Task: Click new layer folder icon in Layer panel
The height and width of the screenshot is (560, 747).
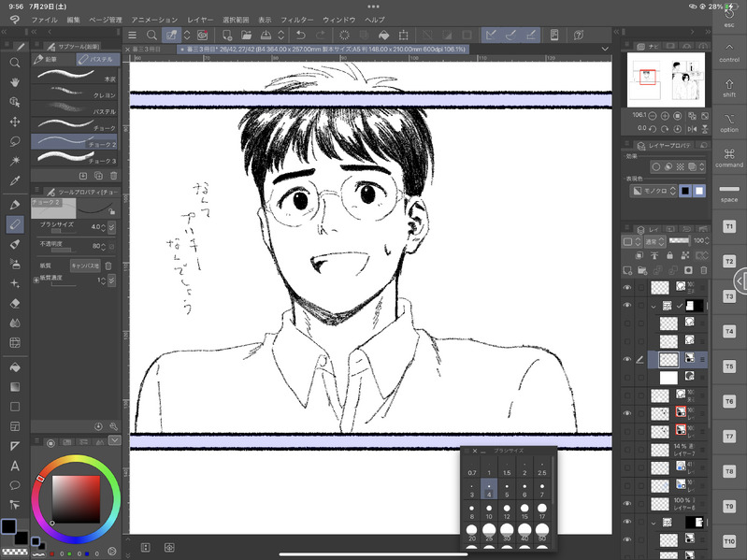Action: coord(642,270)
